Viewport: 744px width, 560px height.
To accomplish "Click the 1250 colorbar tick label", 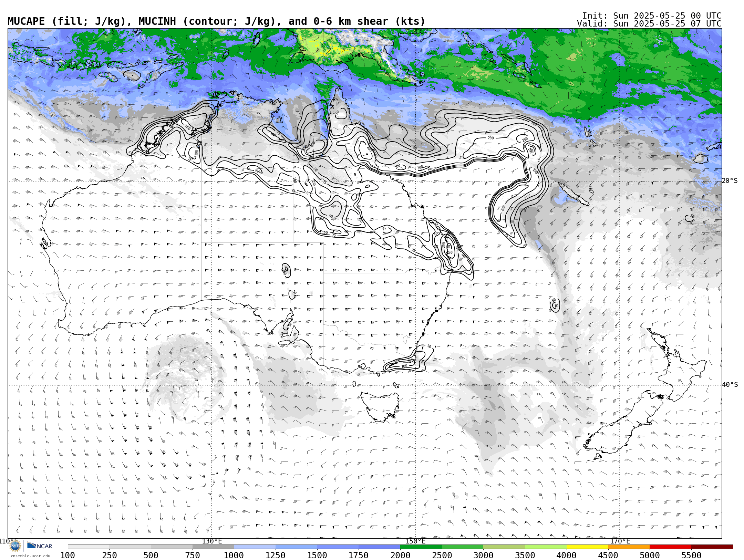I will tap(276, 556).
